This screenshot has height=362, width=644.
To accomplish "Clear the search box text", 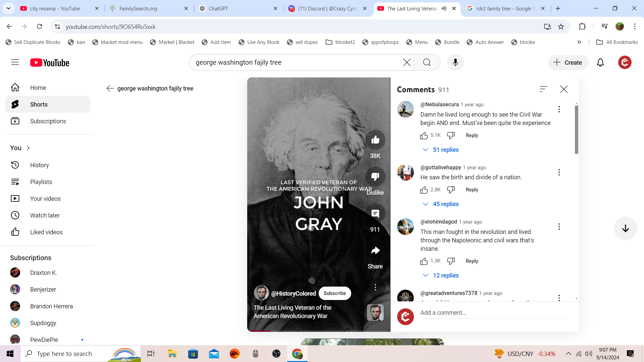I will pos(407,63).
